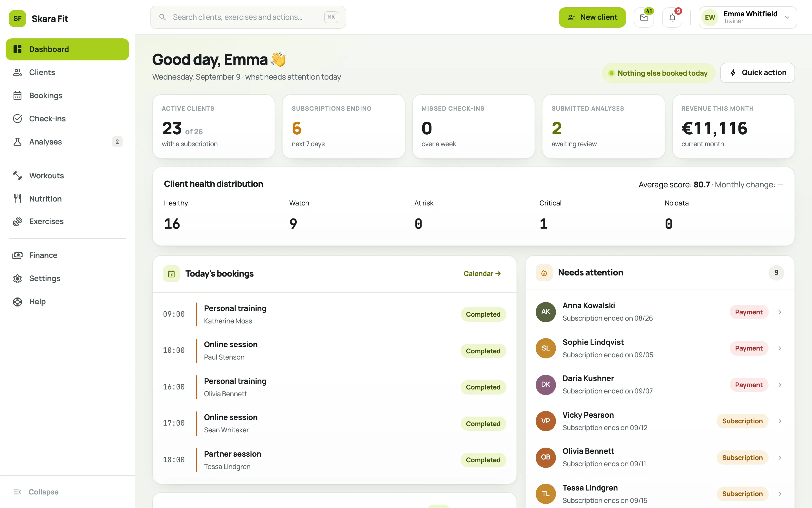Viewport: 812px width, 508px height.
Task: Follow the Calendar link
Action: [x=482, y=274]
